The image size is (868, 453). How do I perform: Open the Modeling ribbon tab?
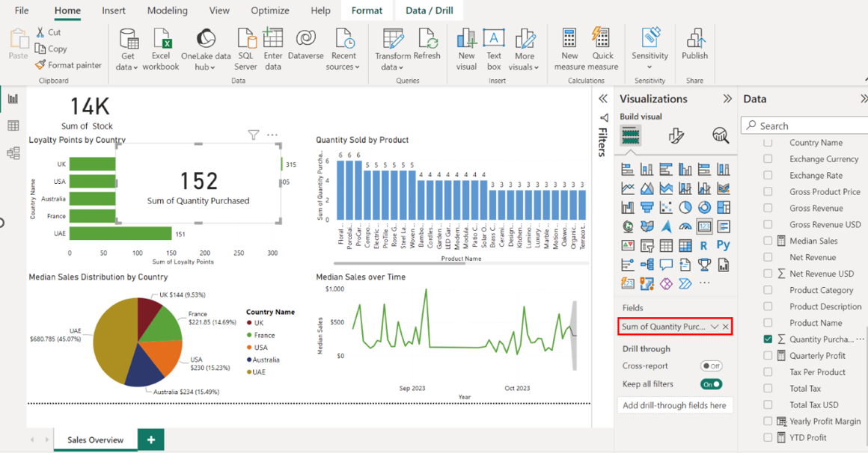168,10
